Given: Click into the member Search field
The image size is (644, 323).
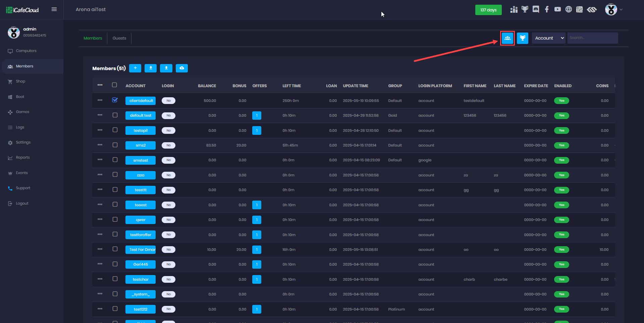Looking at the screenshot, I should (x=592, y=38).
